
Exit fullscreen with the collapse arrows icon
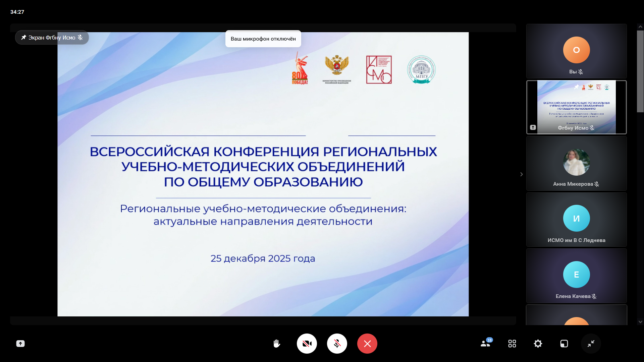click(591, 344)
